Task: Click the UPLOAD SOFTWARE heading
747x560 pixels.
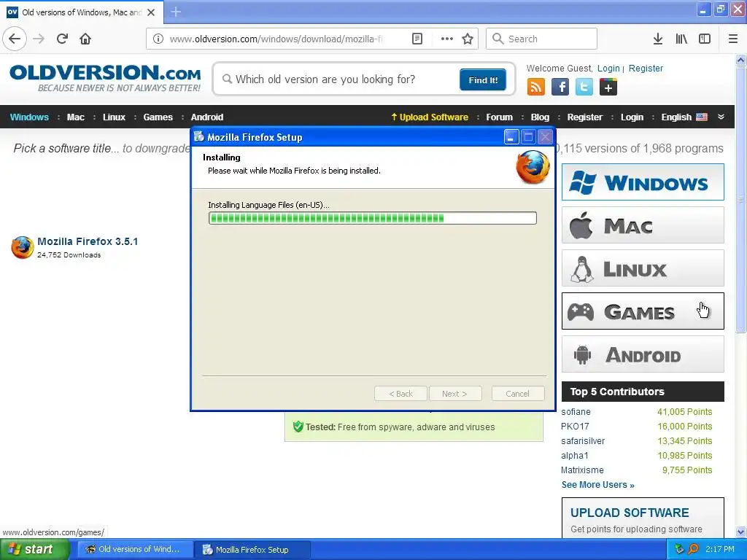Action: (630, 513)
